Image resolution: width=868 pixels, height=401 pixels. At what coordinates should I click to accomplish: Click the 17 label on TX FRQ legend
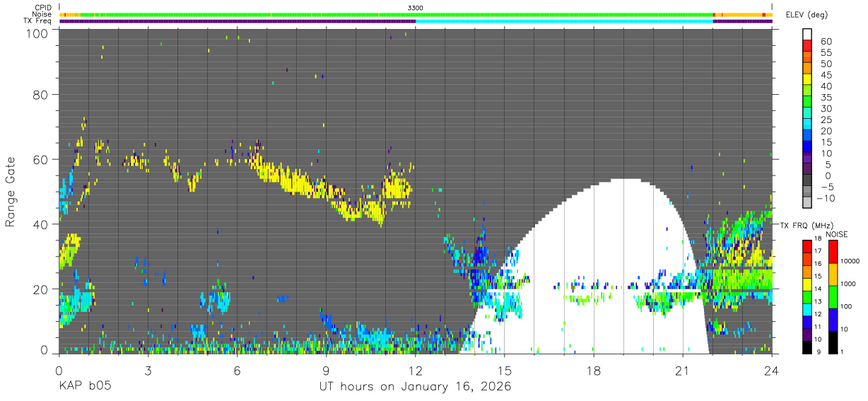[817, 250]
